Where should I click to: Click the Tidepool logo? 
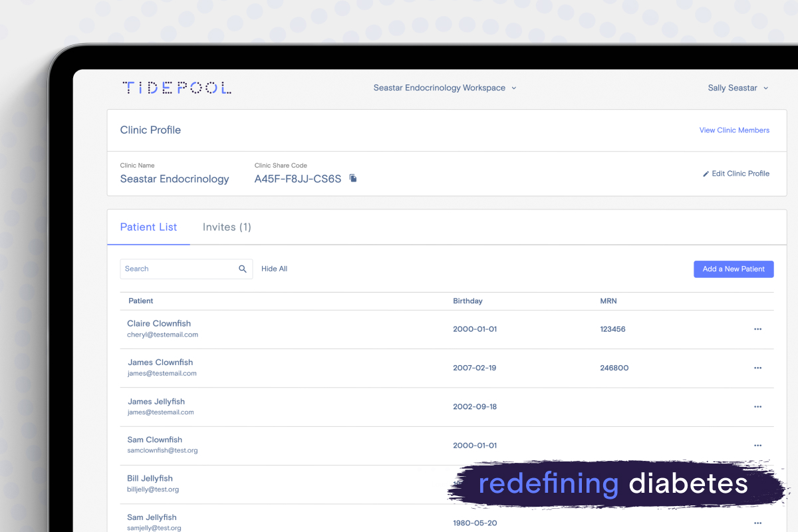[x=176, y=87]
